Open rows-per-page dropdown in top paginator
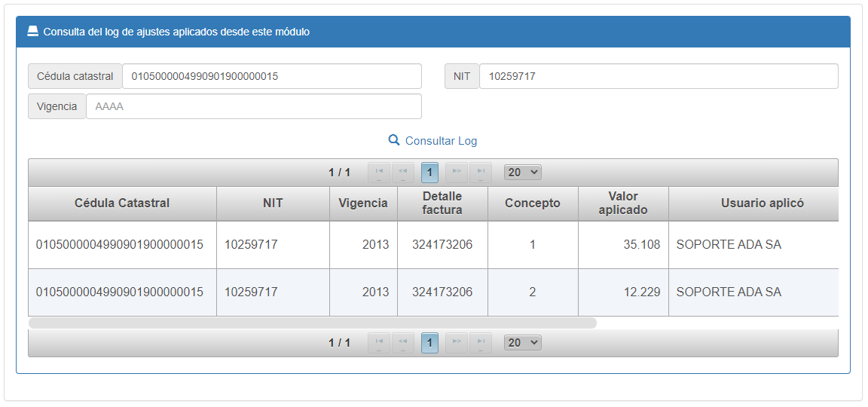Screen dimensions: 868x407 coord(522,173)
